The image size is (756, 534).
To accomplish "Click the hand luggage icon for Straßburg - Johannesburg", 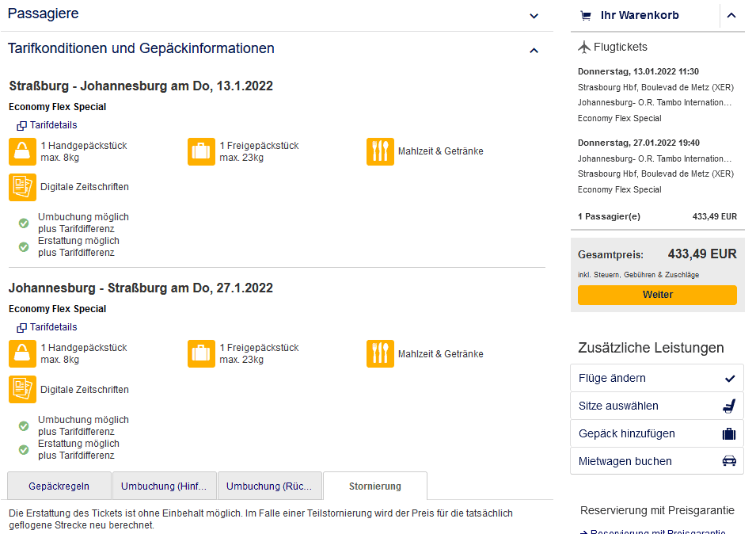I will (22, 151).
